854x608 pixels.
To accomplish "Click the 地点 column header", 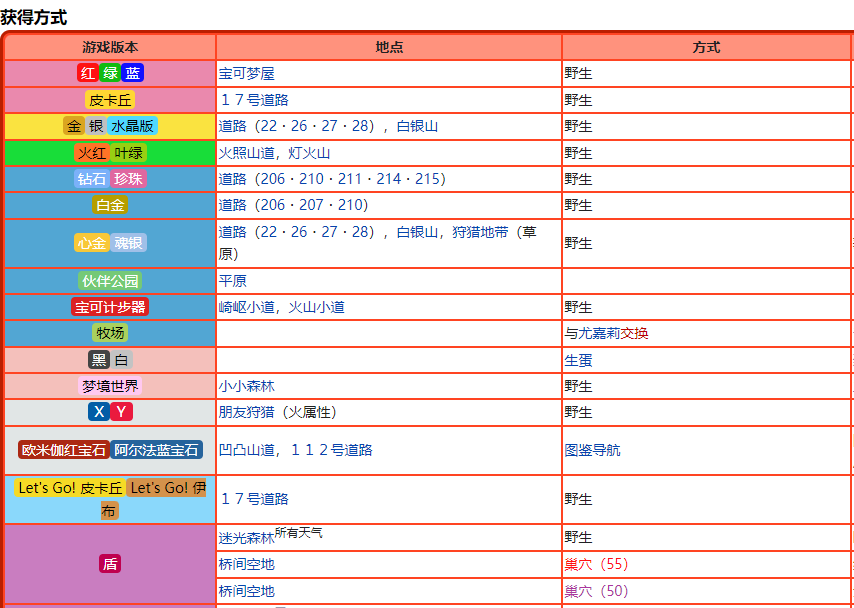I will pyautogui.click(x=389, y=47).
